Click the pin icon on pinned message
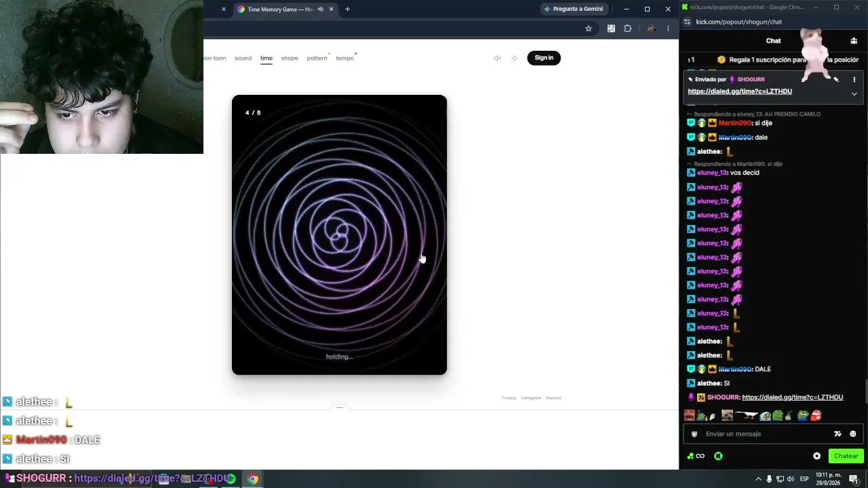This screenshot has height=488, width=868. pyautogui.click(x=836, y=80)
